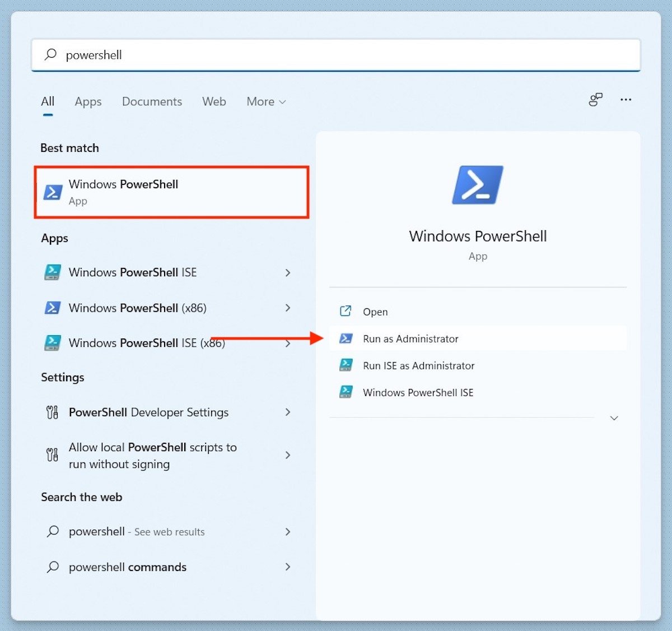Expand options for Windows PowerShell (x86) result

(288, 308)
